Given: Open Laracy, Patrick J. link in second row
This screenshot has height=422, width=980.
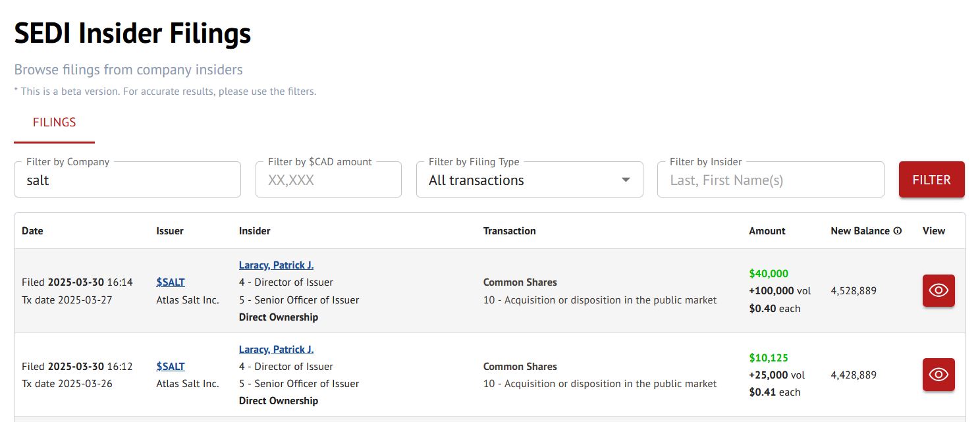Looking at the screenshot, I should tap(276, 350).
